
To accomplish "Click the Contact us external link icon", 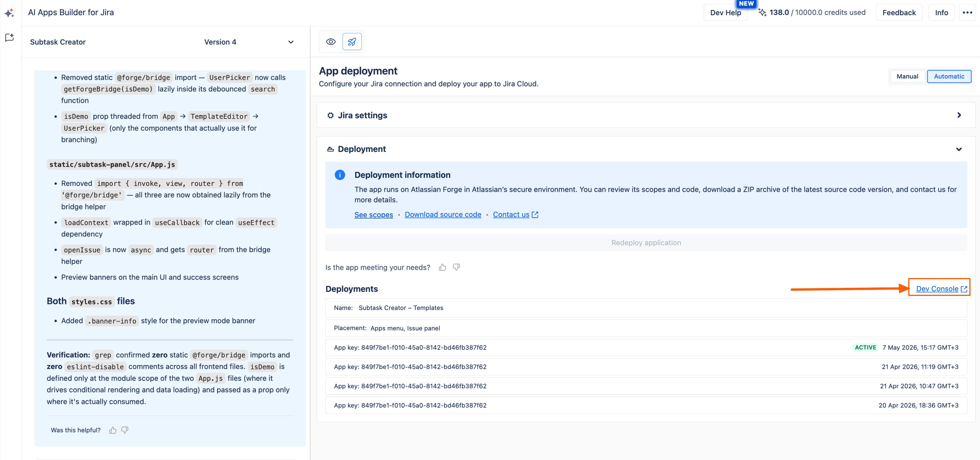I will tap(535, 215).
